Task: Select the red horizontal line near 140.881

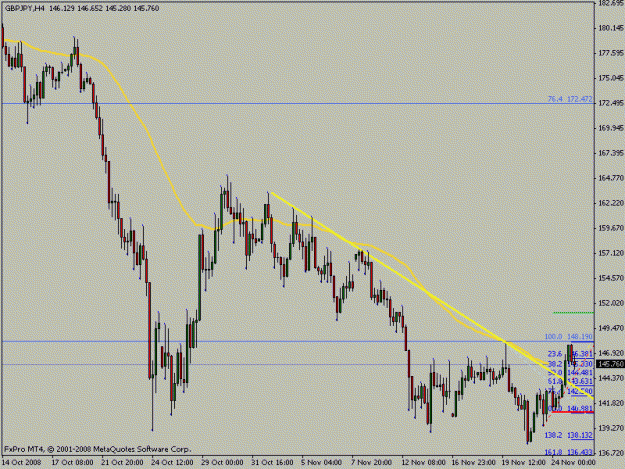Action: 573,412
